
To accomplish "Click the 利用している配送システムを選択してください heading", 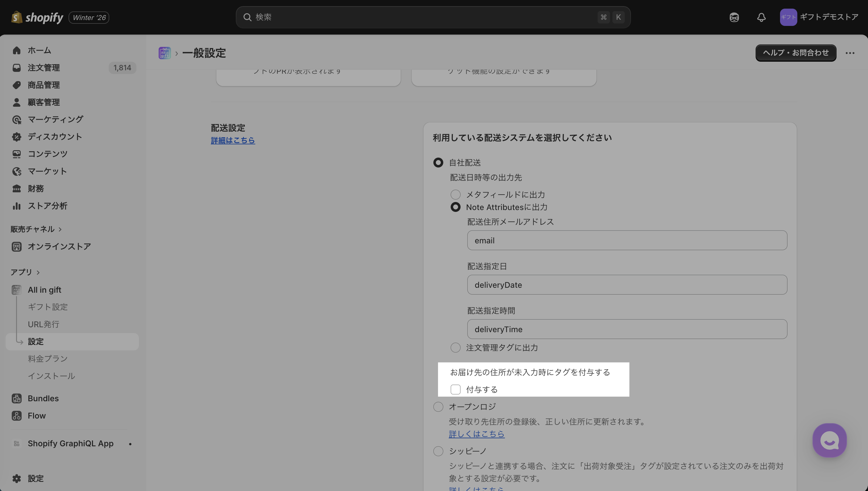I will [x=522, y=138].
